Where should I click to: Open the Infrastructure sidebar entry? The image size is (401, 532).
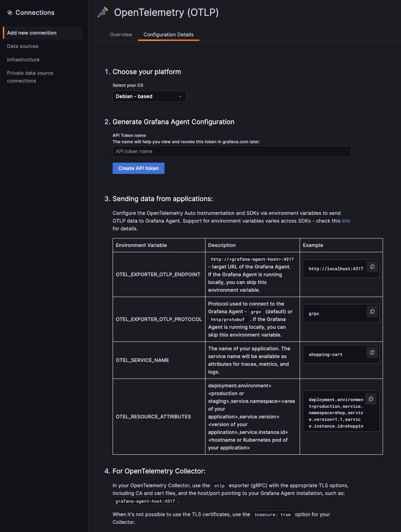pos(23,60)
